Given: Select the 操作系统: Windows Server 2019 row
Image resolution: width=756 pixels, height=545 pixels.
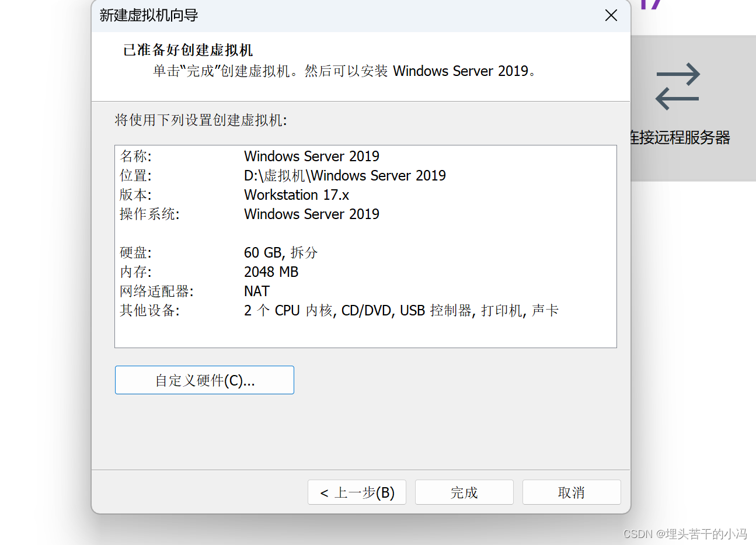Looking at the screenshot, I should pos(250,214).
